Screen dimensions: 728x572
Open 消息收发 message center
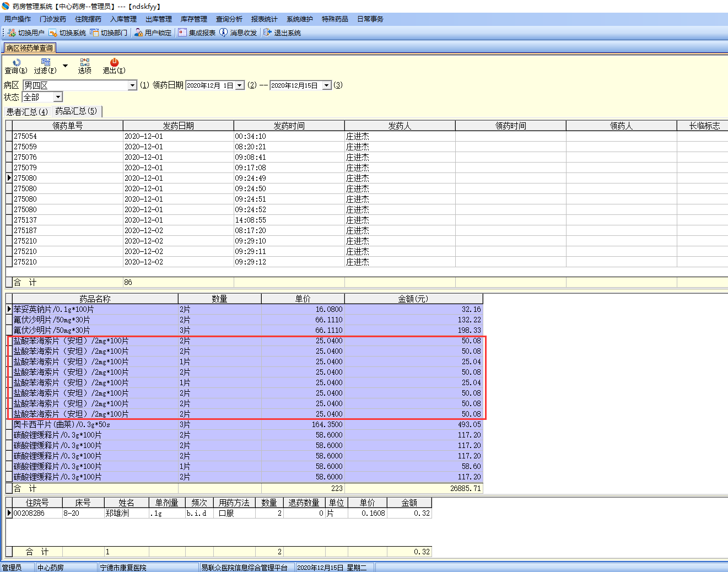(238, 33)
